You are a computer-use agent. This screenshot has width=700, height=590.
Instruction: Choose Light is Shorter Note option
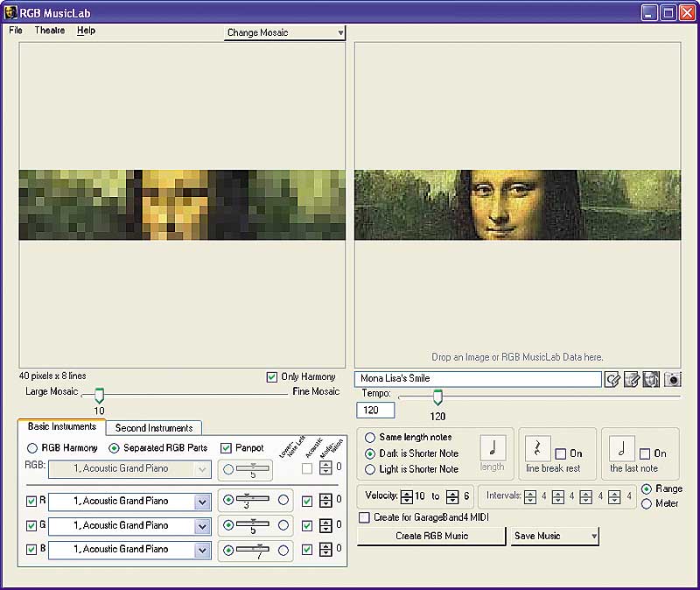click(369, 469)
